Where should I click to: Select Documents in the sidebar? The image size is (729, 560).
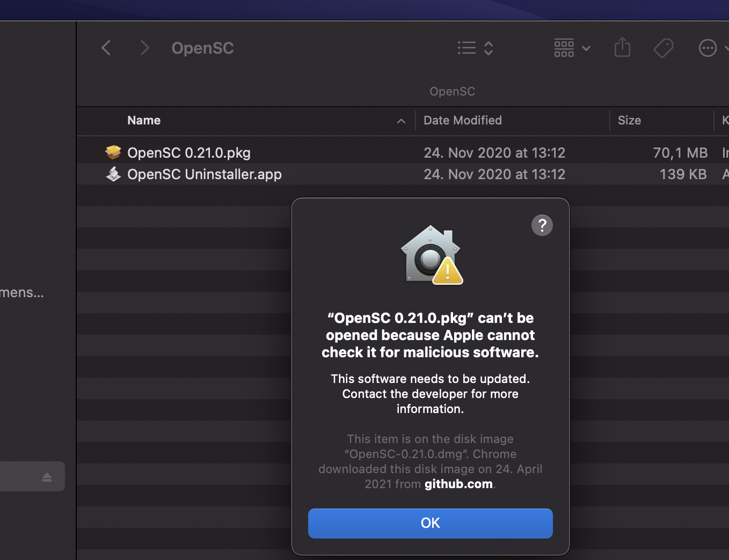click(21, 292)
